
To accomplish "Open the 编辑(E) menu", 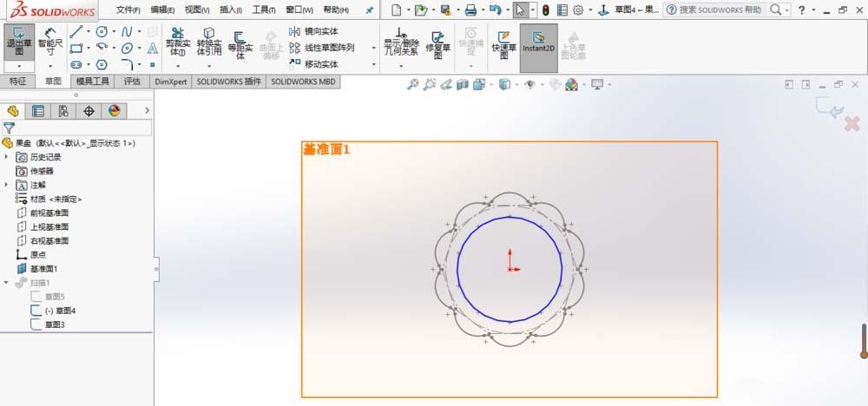I will point(162,10).
